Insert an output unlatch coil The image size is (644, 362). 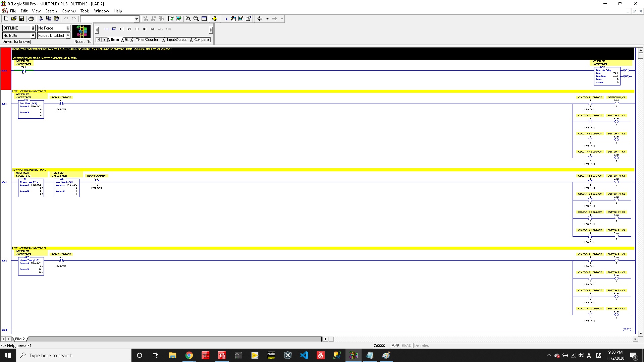point(152,29)
